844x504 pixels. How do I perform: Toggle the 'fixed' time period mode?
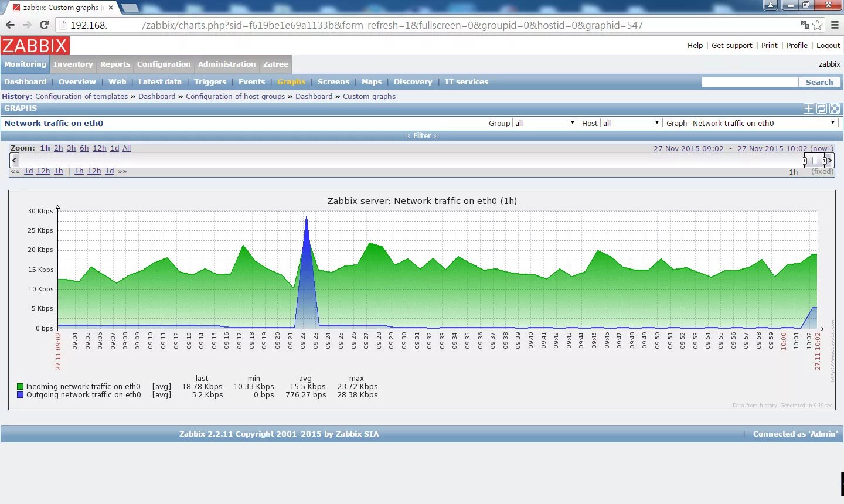[822, 172]
